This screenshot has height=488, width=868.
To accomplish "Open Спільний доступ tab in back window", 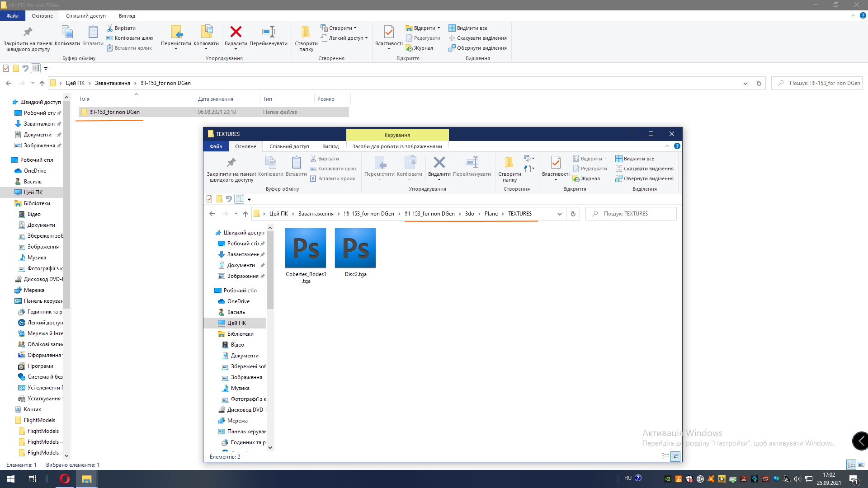I will [x=85, y=16].
